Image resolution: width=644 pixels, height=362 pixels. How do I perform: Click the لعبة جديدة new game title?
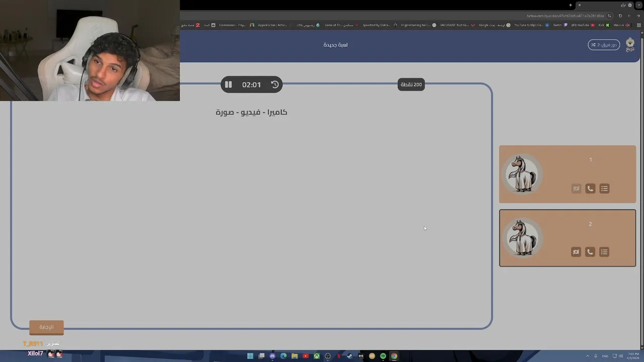336,45
